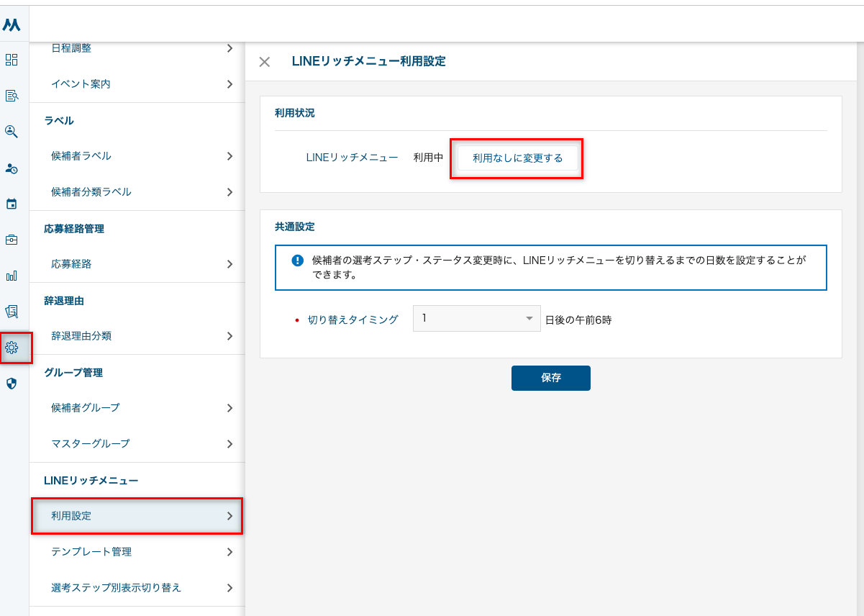Expand the 辞退理由分類 menu item
Image resolution: width=864 pixels, height=616 pixels.
(x=137, y=336)
